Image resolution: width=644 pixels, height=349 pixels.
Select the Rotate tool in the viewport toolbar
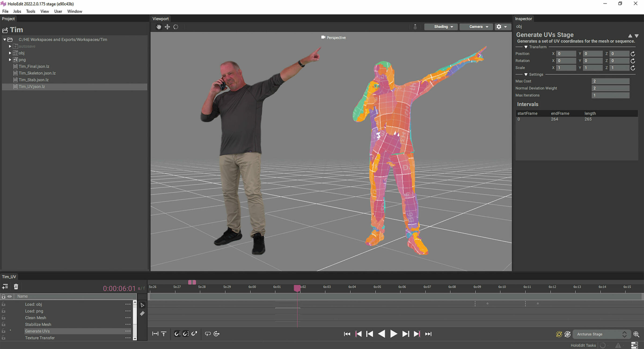[176, 27]
